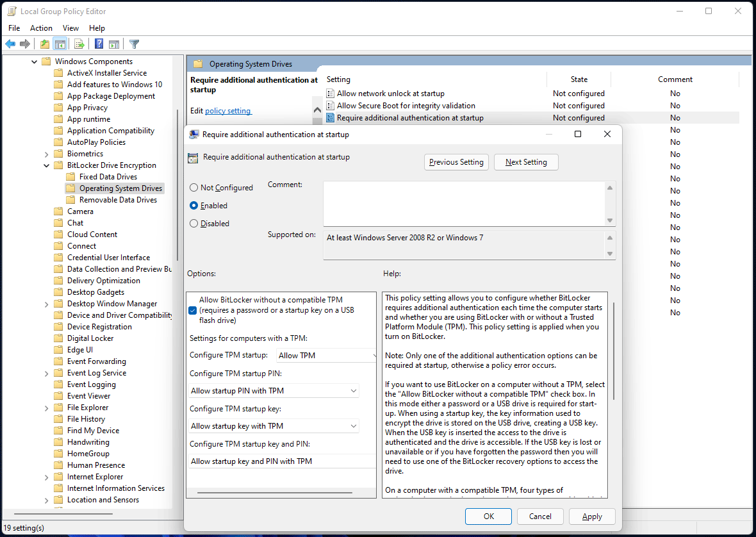Open the File menu
Image resolution: width=756 pixels, height=537 pixels.
15,28
